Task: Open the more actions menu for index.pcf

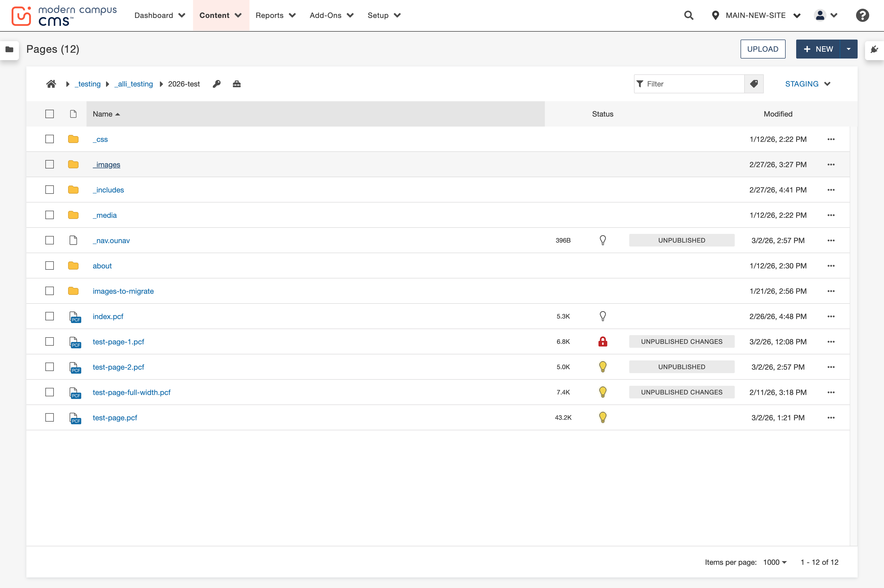Action: 831,316
